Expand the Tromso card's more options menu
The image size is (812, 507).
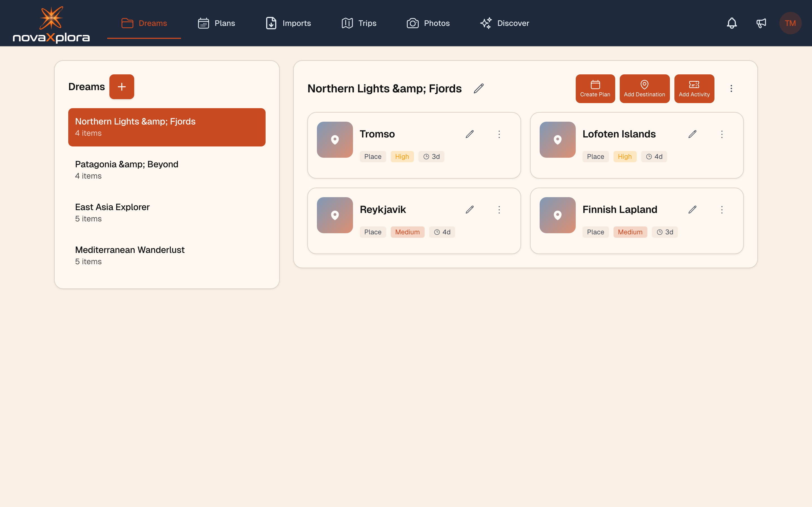pos(499,134)
